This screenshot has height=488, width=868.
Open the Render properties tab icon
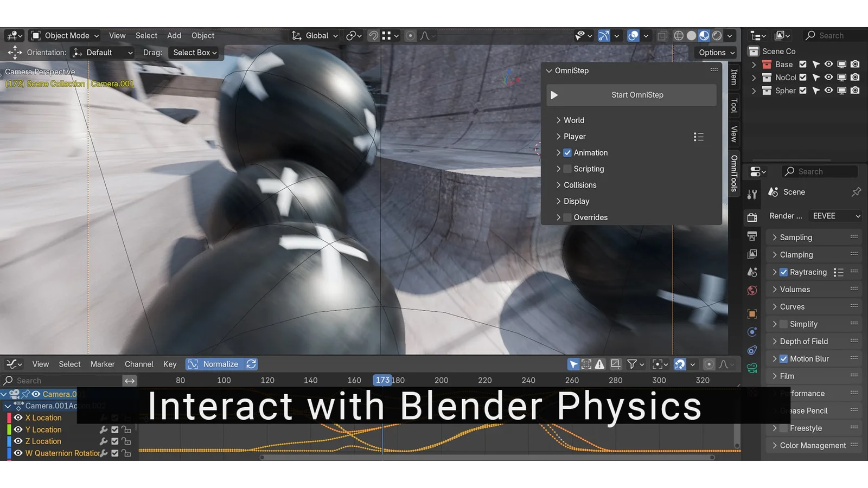[752, 218]
